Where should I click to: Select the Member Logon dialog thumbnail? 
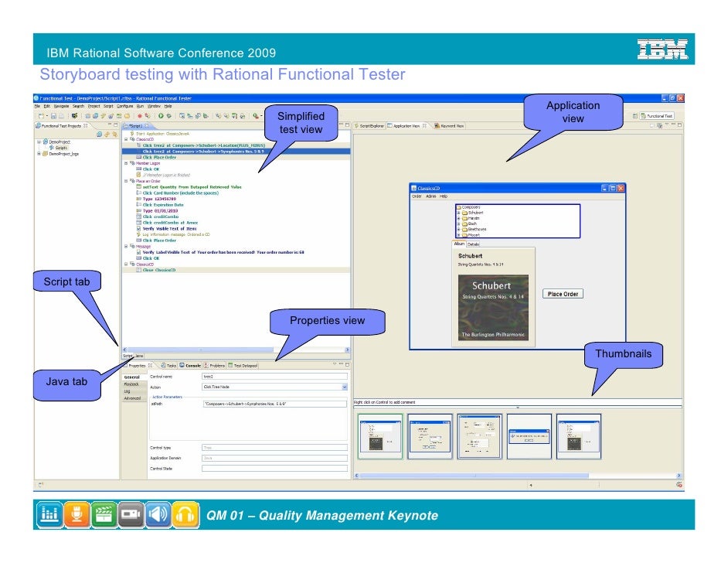(430, 437)
